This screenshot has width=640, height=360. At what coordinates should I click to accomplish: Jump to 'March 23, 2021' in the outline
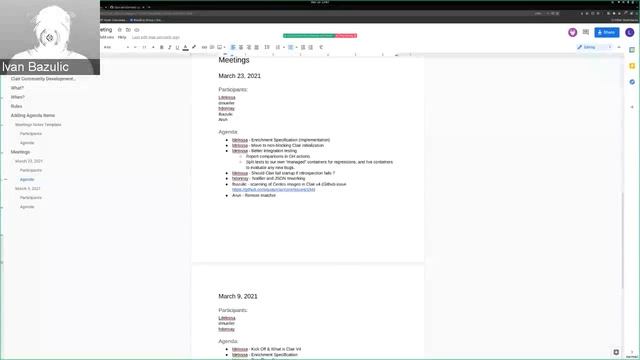[x=29, y=161]
